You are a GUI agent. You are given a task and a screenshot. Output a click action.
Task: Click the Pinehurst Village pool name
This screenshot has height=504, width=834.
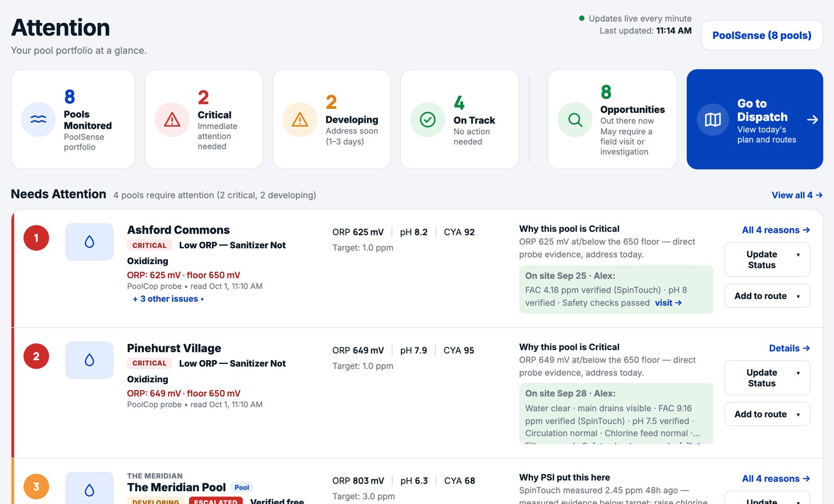(174, 348)
